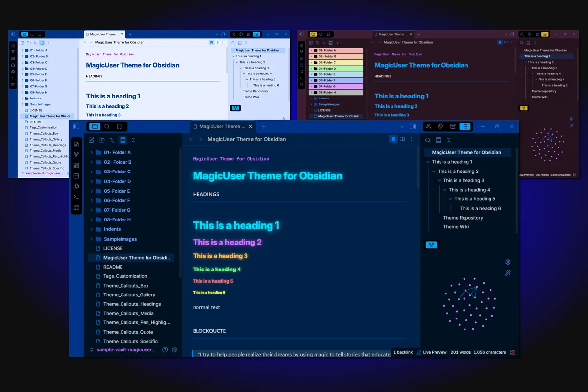Jump to Theme Repository in front outline

point(463,218)
